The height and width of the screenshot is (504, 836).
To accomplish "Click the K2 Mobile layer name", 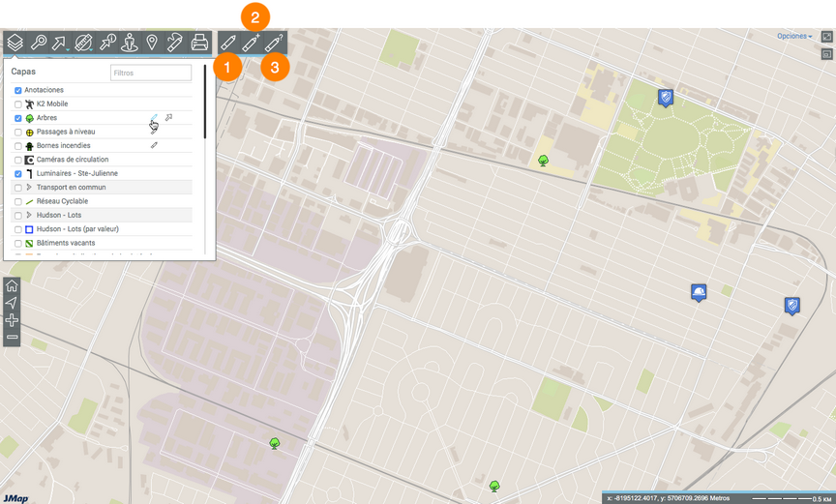I will tap(52, 104).
